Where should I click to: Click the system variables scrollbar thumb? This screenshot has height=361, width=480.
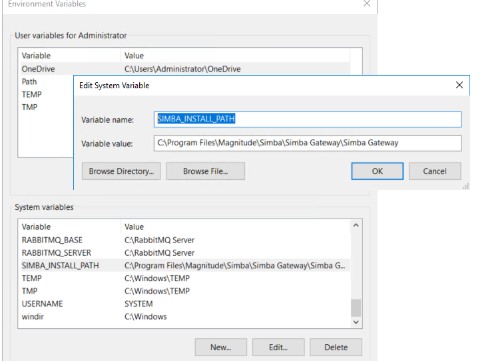coord(356,308)
